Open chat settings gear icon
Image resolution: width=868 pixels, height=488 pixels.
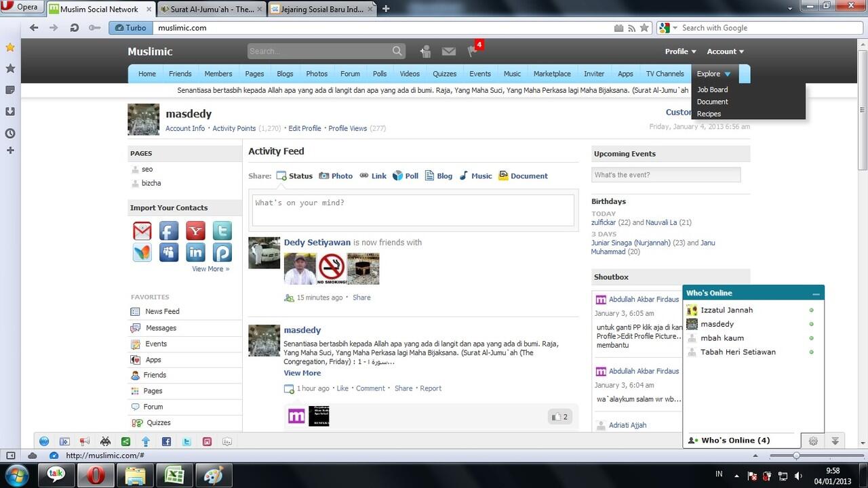[x=813, y=441]
